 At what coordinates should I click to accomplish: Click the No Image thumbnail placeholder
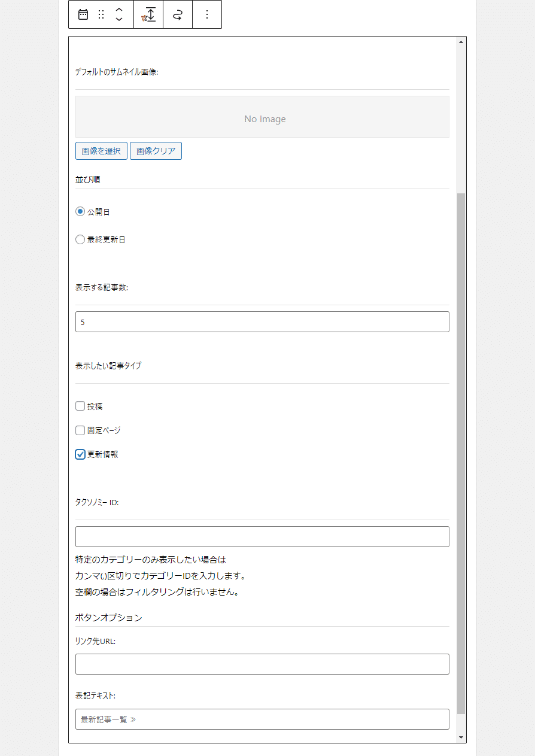point(262,117)
